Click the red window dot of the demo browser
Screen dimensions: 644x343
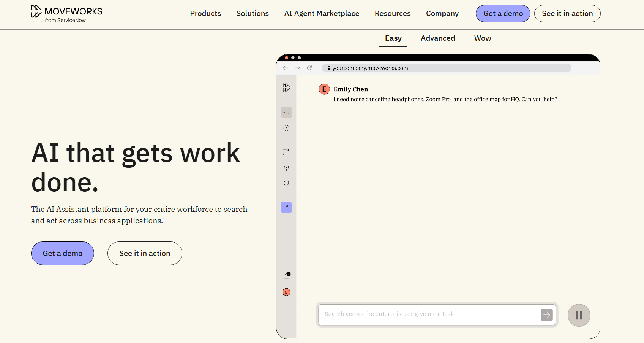[287, 58]
